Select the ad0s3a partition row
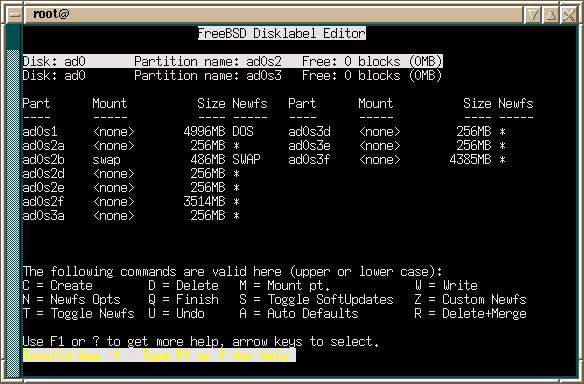 pyautogui.click(x=131, y=216)
